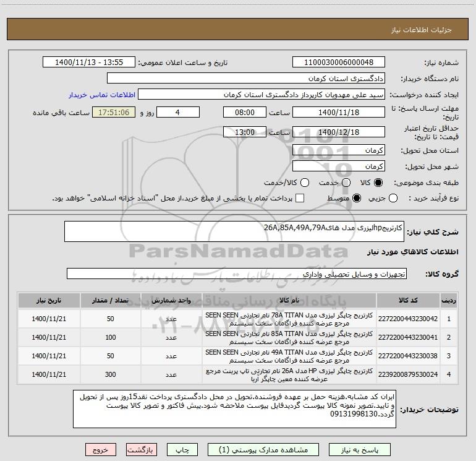Image resolution: width=476 pixels, height=461 pixels.
Task: Click product code 2272200443230038
Action: coord(408,356)
